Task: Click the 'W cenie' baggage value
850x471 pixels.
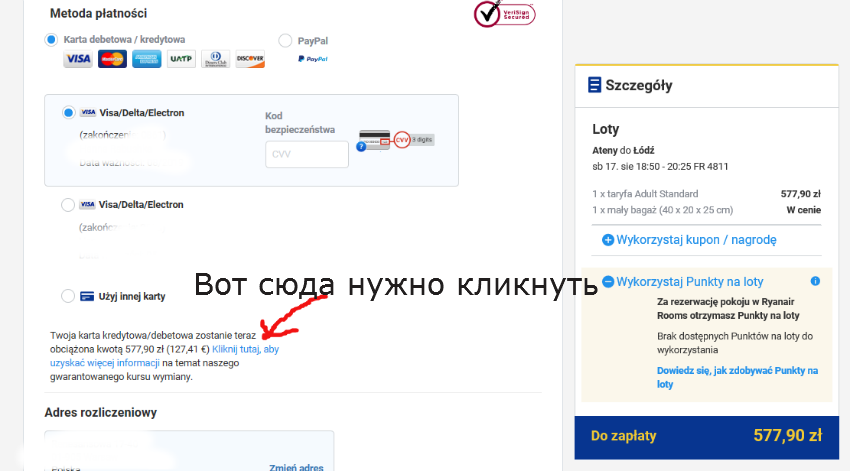Action: (x=804, y=210)
